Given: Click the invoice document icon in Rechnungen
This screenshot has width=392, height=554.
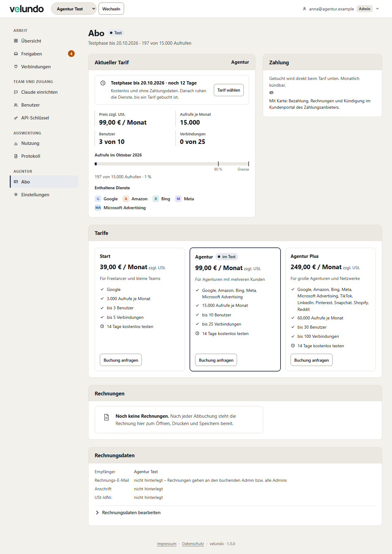Looking at the screenshot, I should [107, 417].
